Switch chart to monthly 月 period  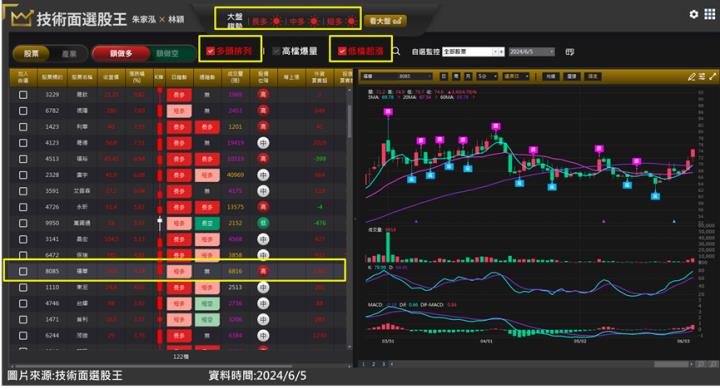pos(468,76)
